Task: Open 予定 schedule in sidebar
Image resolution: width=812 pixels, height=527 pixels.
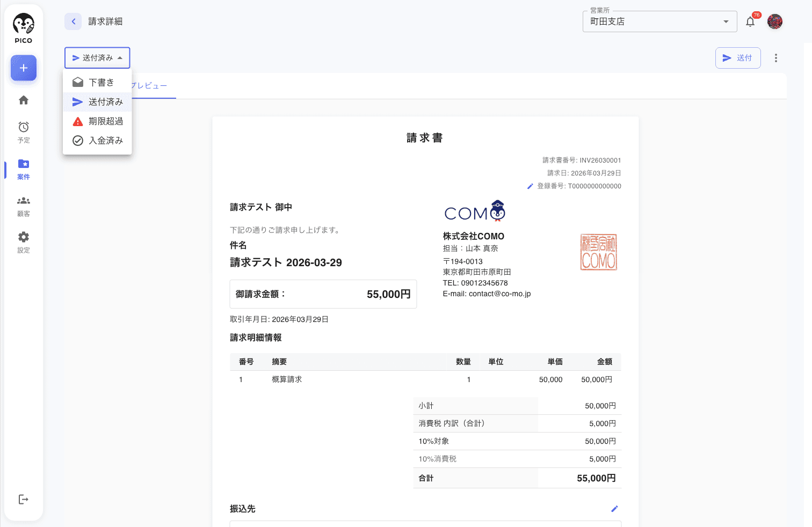Action: [24, 132]
